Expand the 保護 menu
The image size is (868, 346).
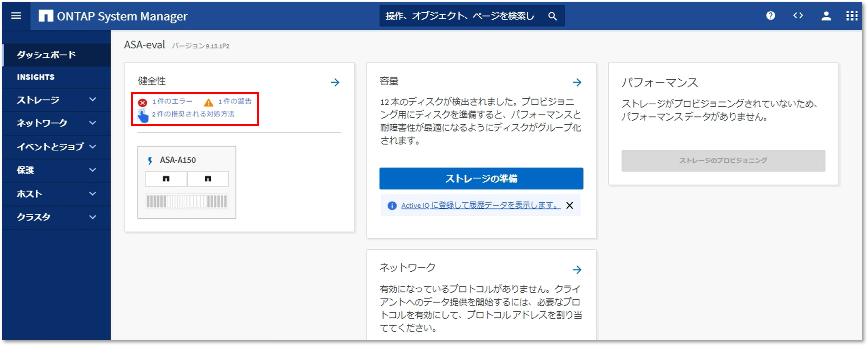tap(56, 171)
